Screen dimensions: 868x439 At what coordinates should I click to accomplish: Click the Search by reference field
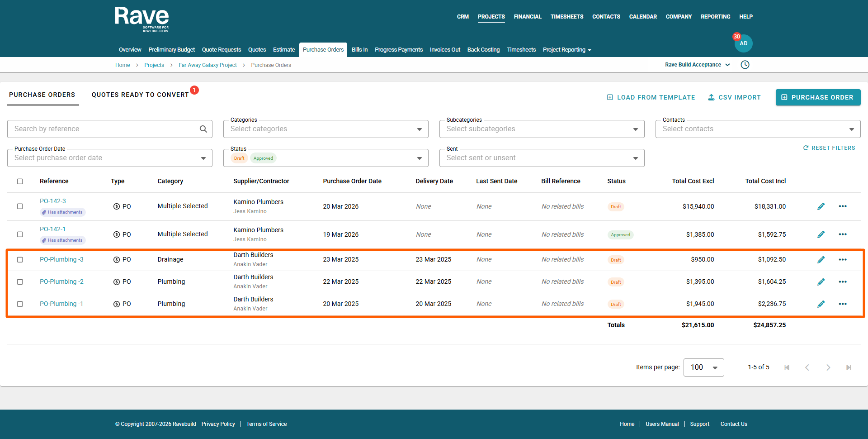click(104, 129)
